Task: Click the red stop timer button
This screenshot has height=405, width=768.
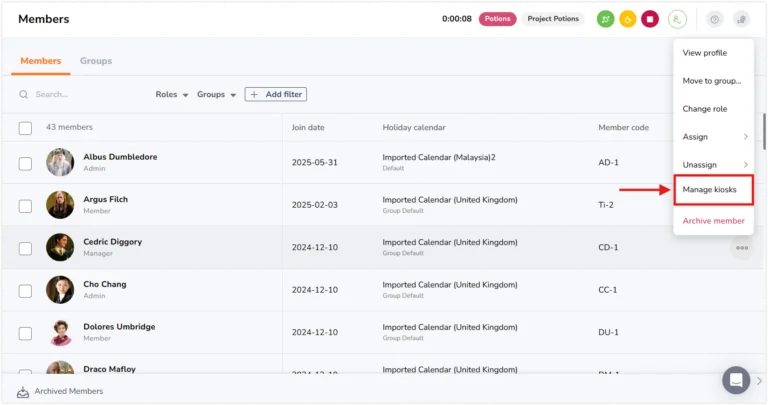Action: tap(650, 19)
